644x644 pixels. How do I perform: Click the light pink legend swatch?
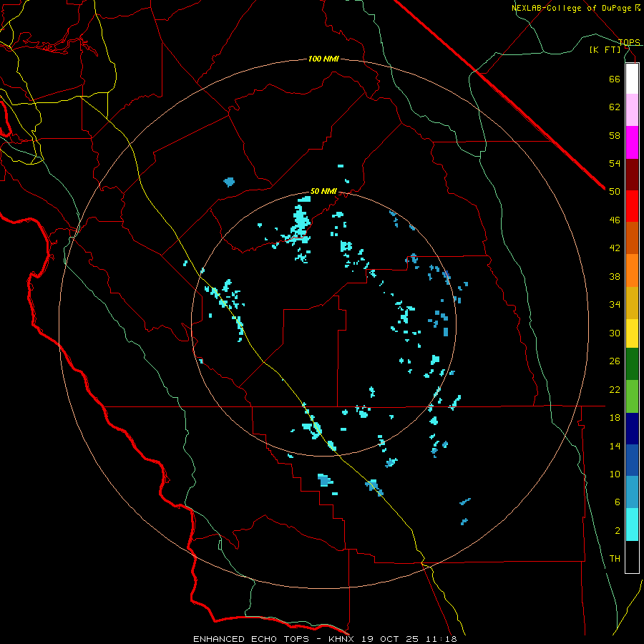click(632, 110)
